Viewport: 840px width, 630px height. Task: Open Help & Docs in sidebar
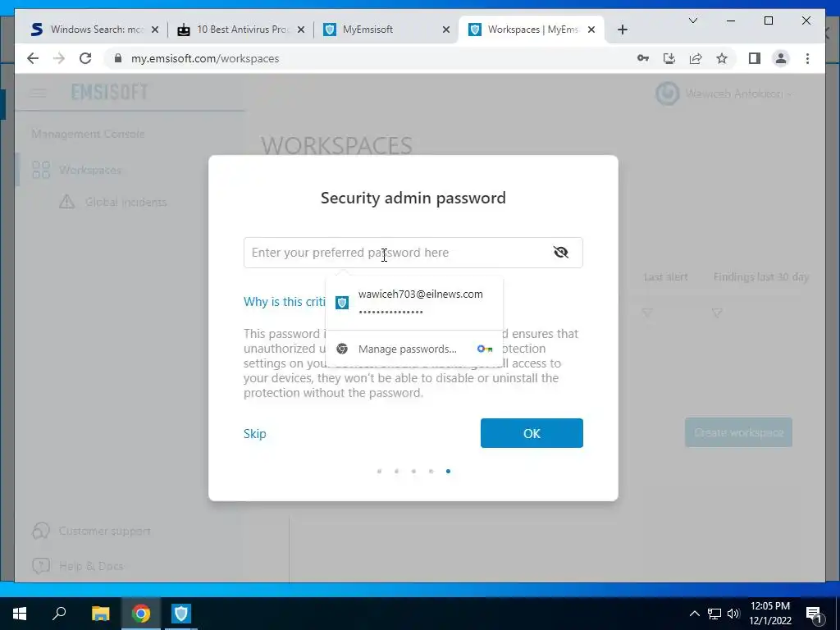78,566
